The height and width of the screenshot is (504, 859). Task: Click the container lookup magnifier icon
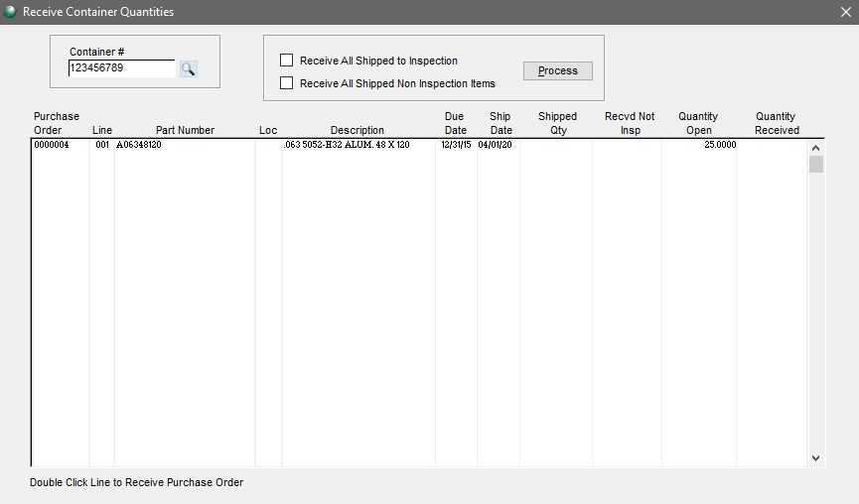tap(188, 68)
